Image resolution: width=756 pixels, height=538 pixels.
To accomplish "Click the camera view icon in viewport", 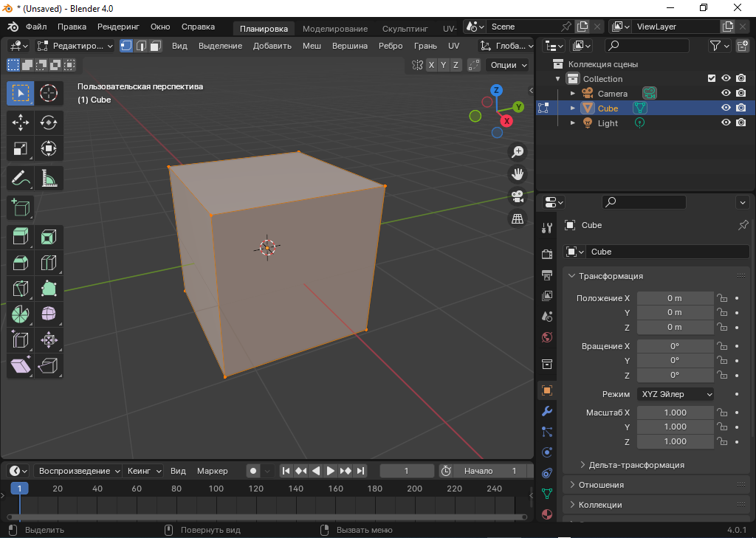I will point(518,196).
